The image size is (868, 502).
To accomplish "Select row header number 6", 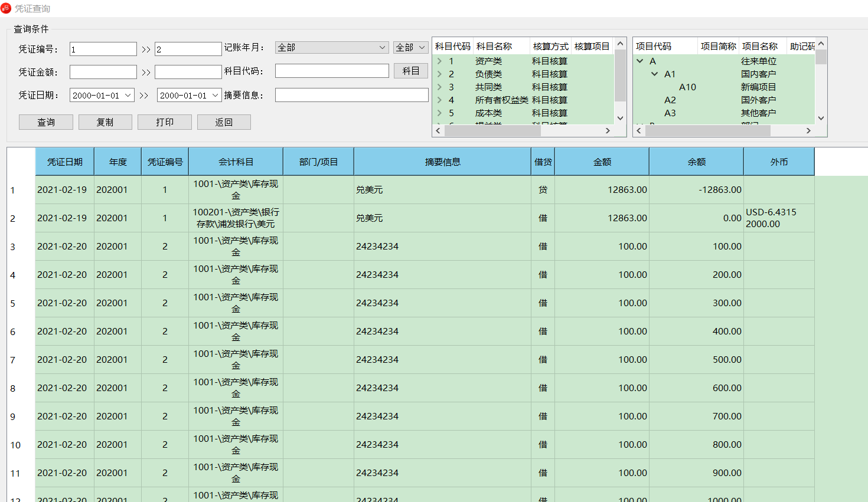I will pyautogui.click(x=21, y=332).
